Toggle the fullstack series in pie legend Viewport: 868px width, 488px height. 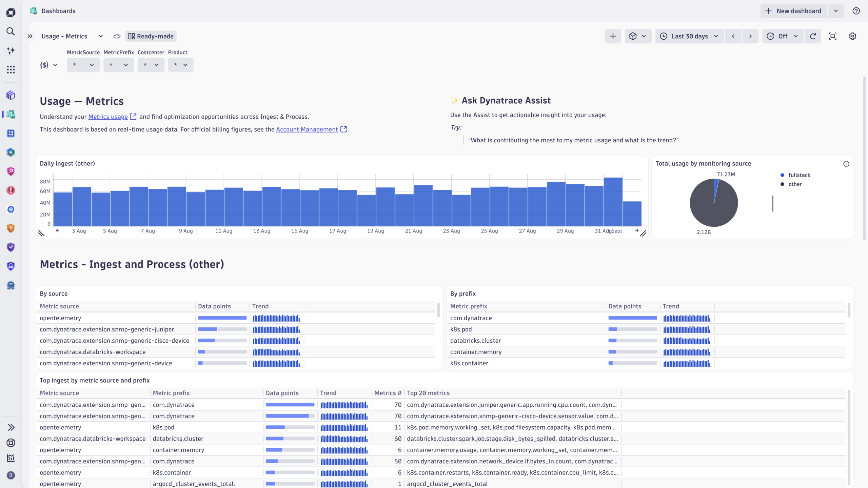(795, 175)
